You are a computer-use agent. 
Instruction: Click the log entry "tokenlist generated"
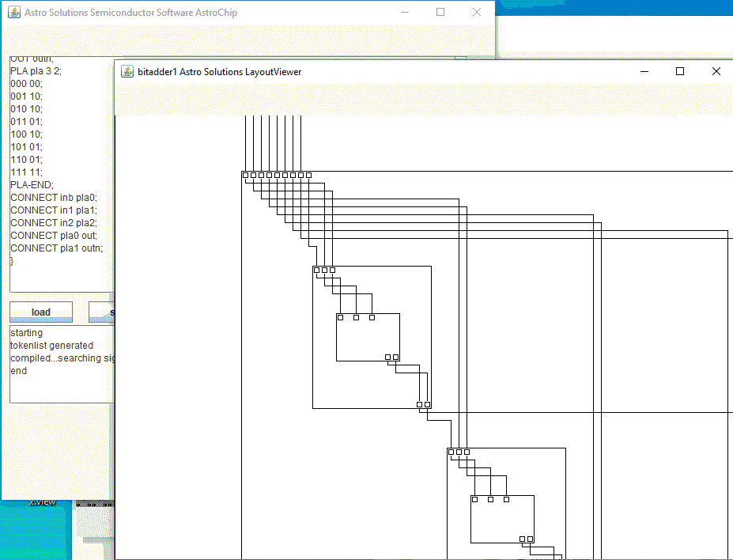point(52,346)
